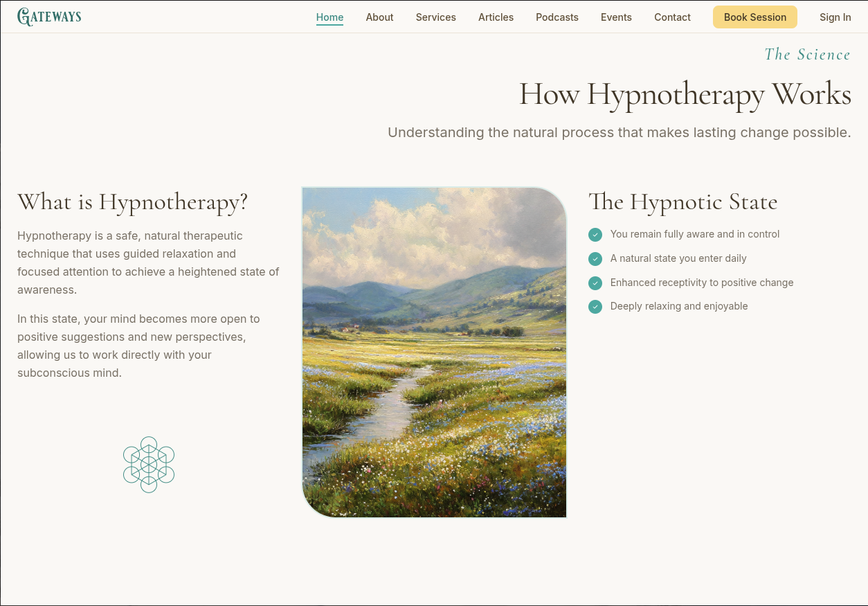Click the Sign In link
The height and width of the screenshot is (606, 868).
click(x=835, y=17)
